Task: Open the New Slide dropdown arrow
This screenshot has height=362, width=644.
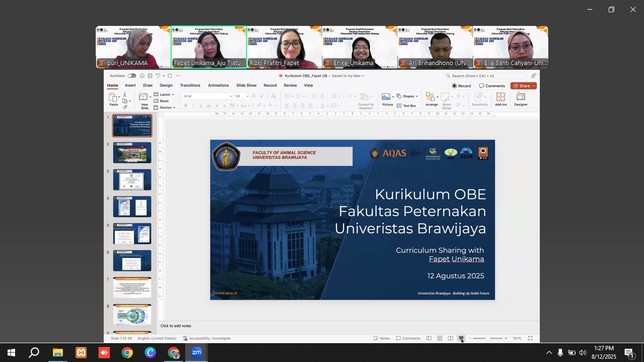Action: pos(150,97)
